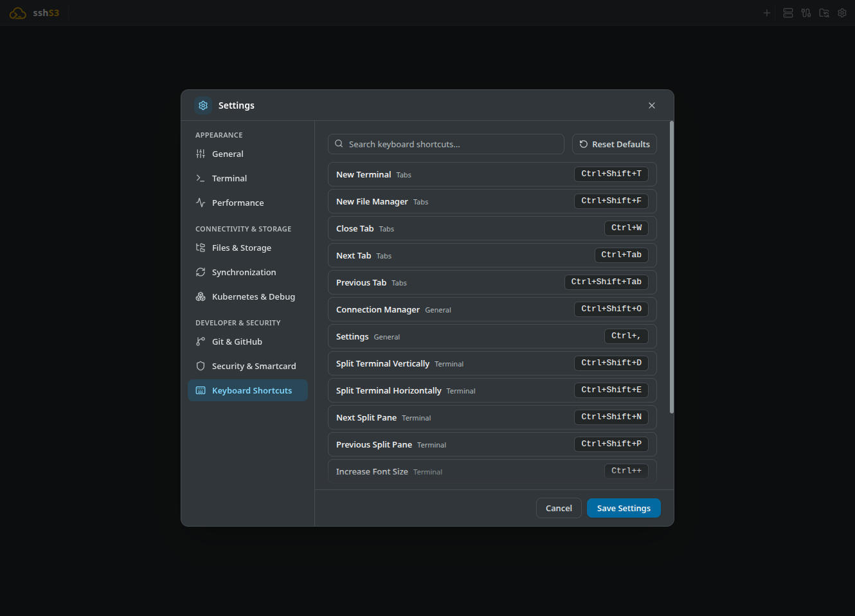Change Split Terminal Horizontally shortcut binding
The height and width of the screenshot is (616, 855).
click(x=611, y=390)
